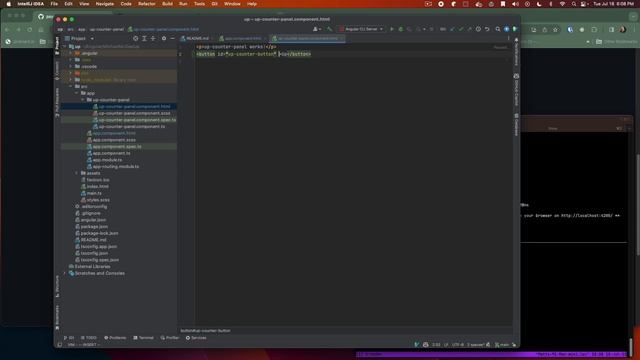The width and height of the screenshot is (640, 360).
Task: Click the Show History clock icon
Action: (478, 29)
